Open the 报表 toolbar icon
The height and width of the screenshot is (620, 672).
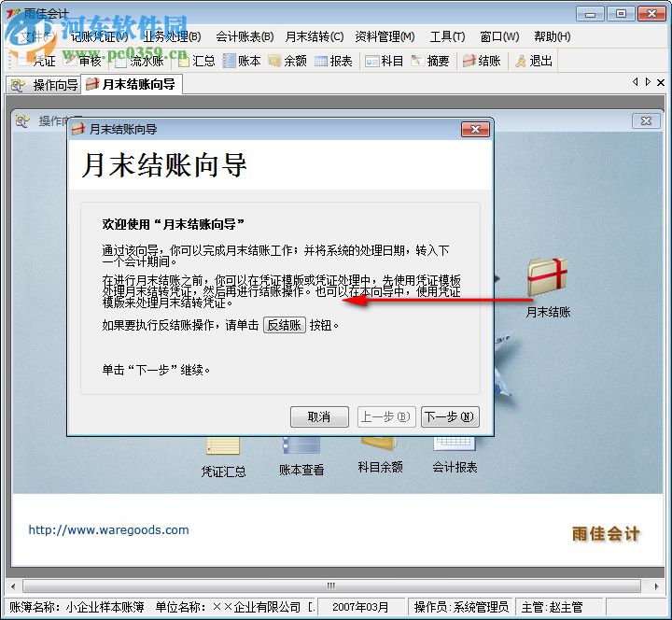point(333,61)
